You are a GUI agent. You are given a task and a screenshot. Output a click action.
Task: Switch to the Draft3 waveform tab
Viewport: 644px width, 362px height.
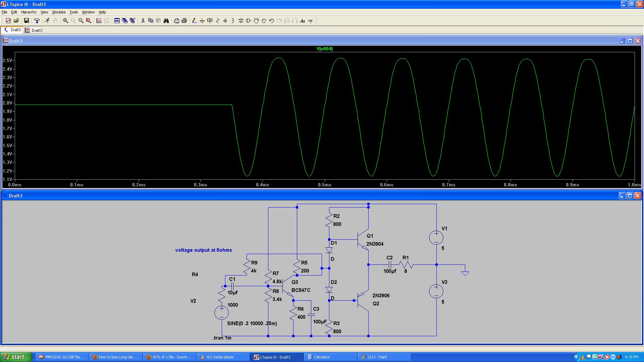[33, 30]
